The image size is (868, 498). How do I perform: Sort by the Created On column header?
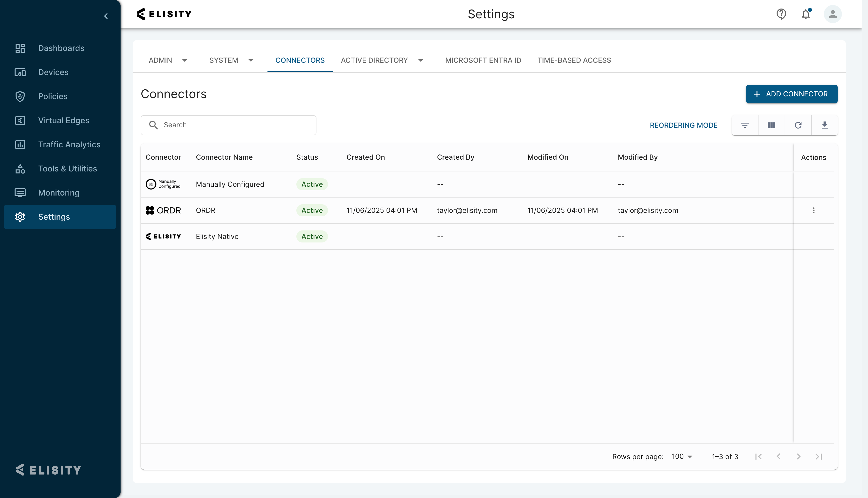pos(365,157)
